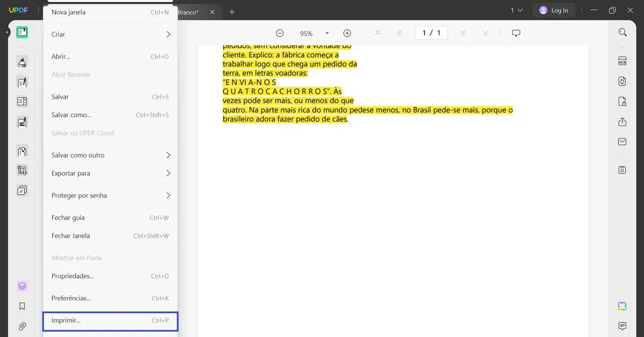Click the Search magnifier icon
Viewport: 644px width, 337px height.
tap(623, 32)
